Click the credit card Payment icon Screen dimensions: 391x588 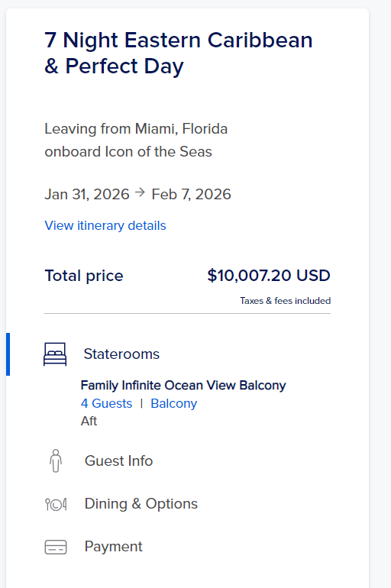(56, 547)
